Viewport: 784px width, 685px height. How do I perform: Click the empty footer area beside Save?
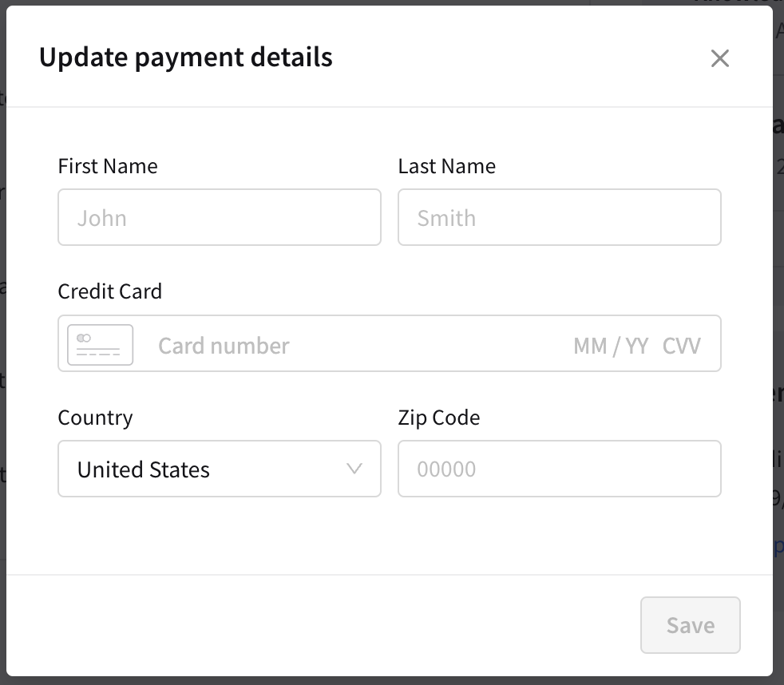point(320,625)
